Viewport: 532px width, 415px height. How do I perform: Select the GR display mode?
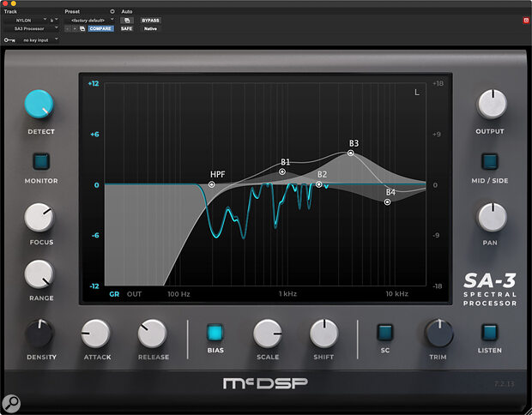(x=114, y=293)
